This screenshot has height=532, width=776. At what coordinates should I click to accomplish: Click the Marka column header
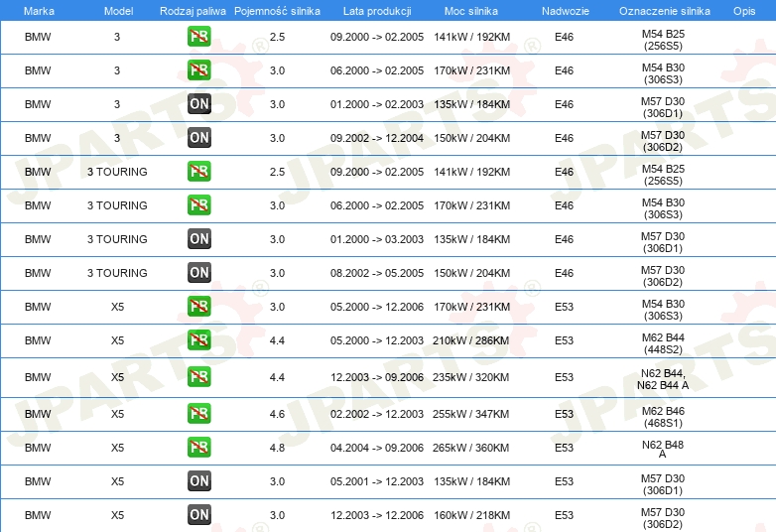(x=39, y=11)
